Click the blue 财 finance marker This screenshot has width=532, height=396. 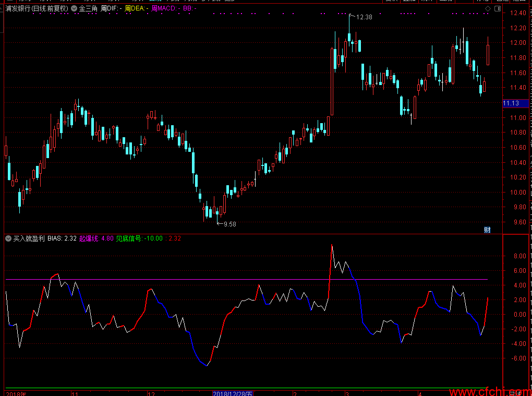click(487, 230)
